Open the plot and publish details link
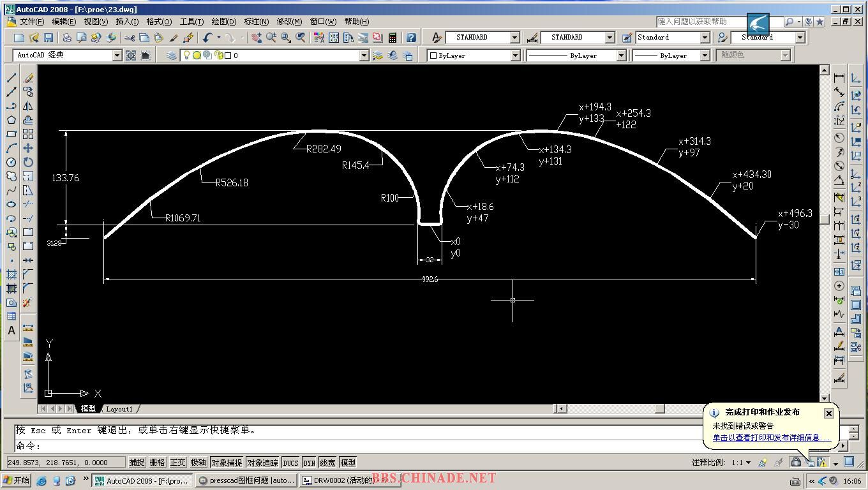 (772, 438)
